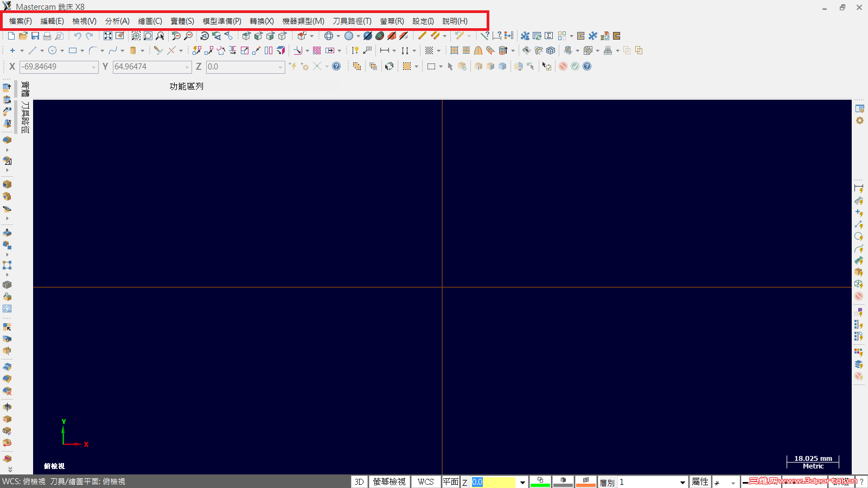Zoom out with the magnifier minus icon
Image resolution: width=868 pixels, height=488 pixels.
click(x=188, y=36)
